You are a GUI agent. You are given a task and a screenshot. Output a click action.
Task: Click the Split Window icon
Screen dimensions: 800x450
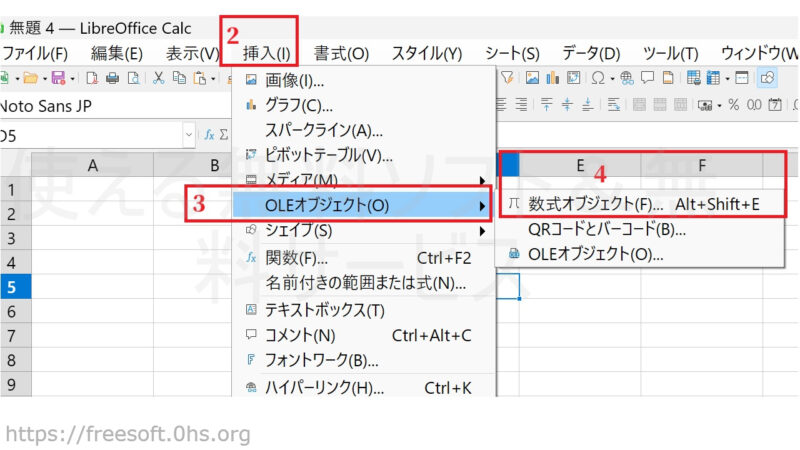click(742, 78)
